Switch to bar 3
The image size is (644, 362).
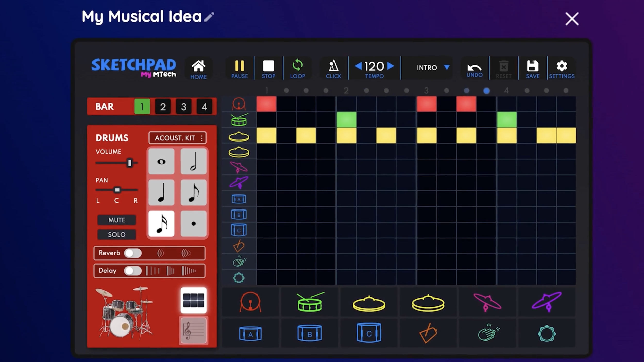click(x=183, y=107)
